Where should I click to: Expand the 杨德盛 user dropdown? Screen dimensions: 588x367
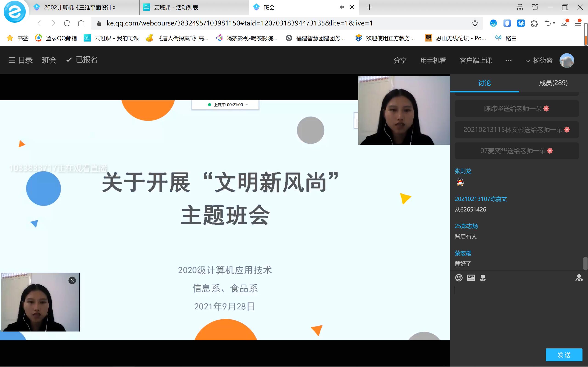pyautogui.click(x=539, y=60)
